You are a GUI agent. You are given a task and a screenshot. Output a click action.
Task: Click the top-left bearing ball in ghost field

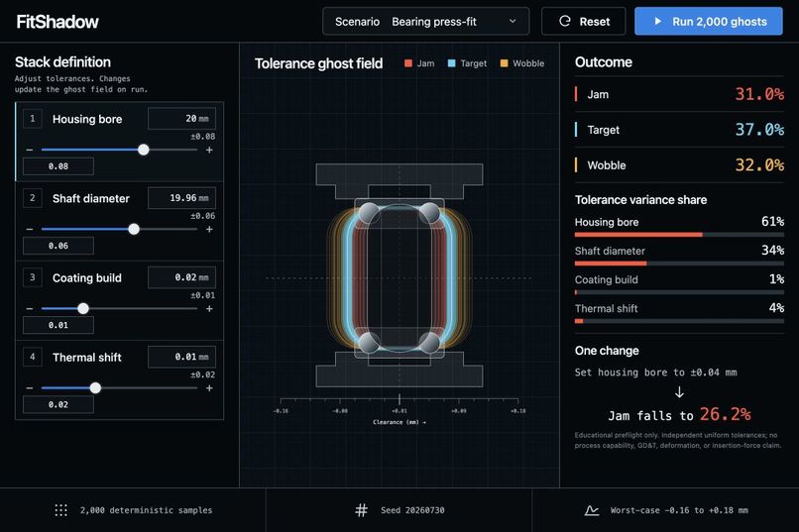[x=369, y=213]
